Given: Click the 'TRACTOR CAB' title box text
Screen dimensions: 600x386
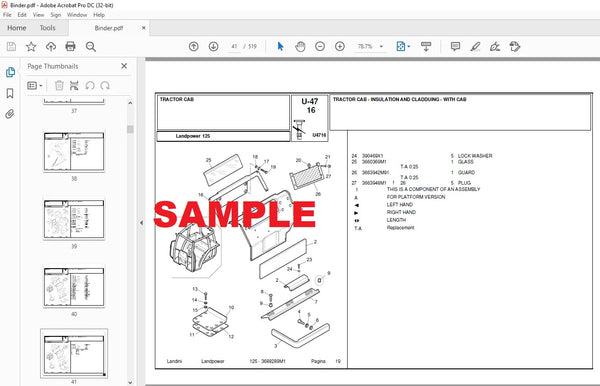Looking at the screenshot, I should click(176, 99).
